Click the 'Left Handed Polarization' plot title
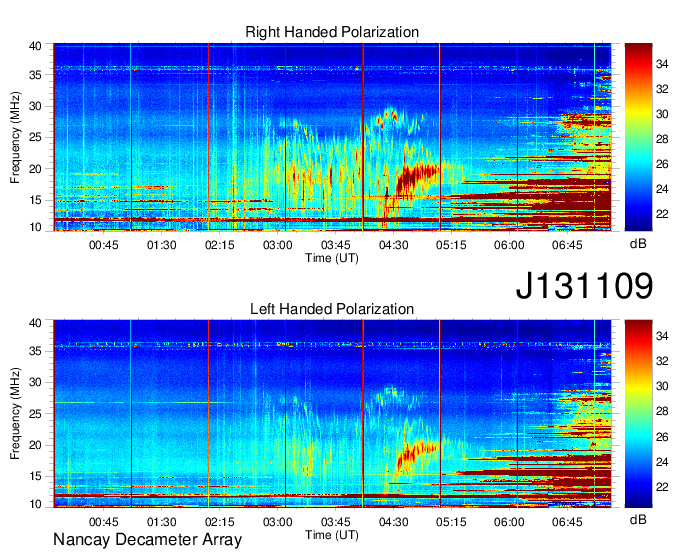 point(332,309)
